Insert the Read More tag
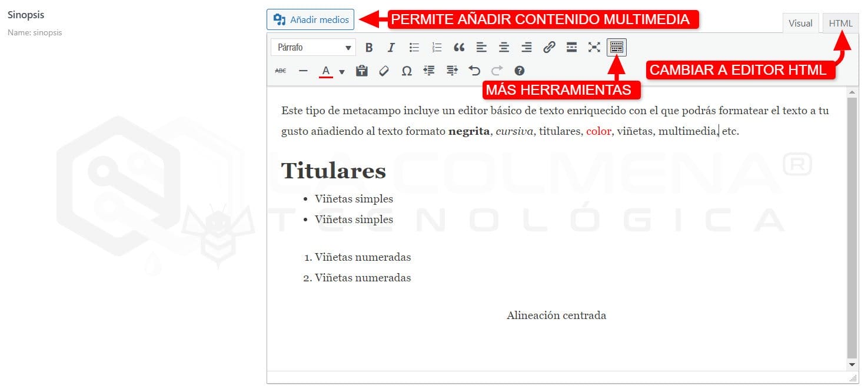Screen dimensions: 868x392 (x=571, y=48)
